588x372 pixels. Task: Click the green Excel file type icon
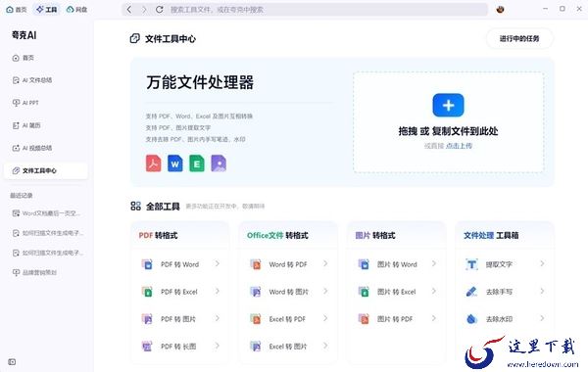pyautogui.click(x=197, y=163)
